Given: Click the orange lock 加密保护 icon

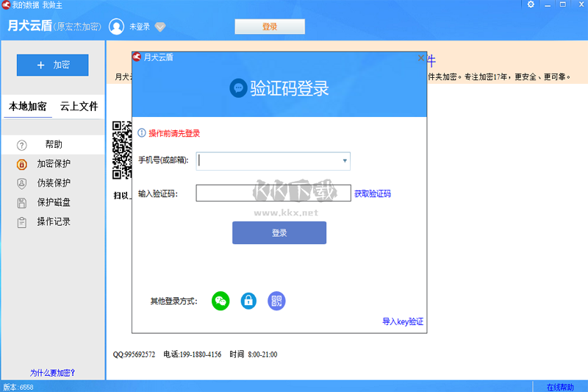Looking at the screenshot, I should click(22, 164).
